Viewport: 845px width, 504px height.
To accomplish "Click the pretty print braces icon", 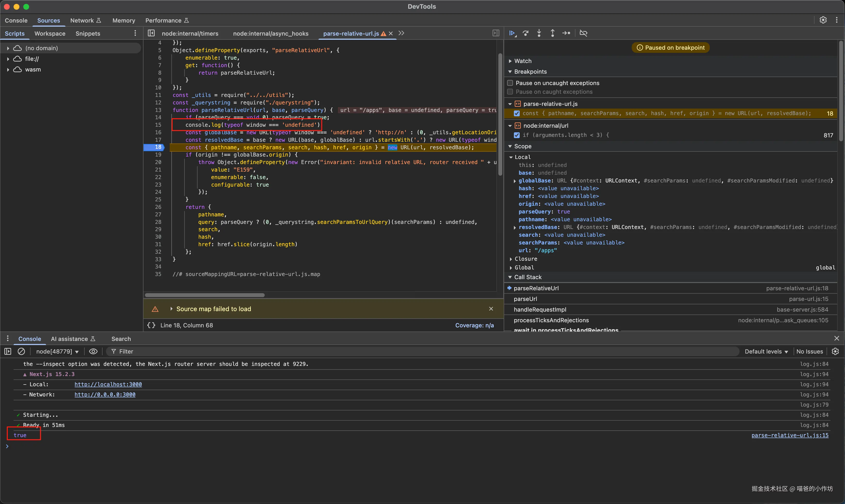I will (x=151, y=325).
